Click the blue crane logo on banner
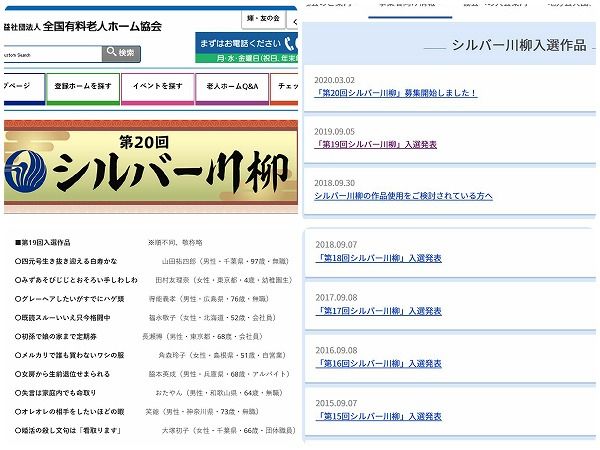This screenshot has height=450, width=600. tap(25, 171)
